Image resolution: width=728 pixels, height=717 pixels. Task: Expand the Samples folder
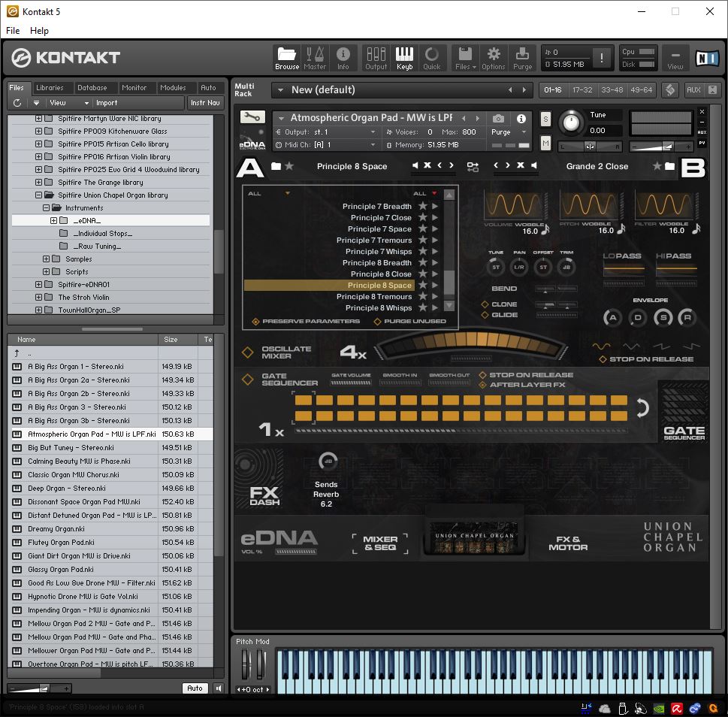(46, 259)
